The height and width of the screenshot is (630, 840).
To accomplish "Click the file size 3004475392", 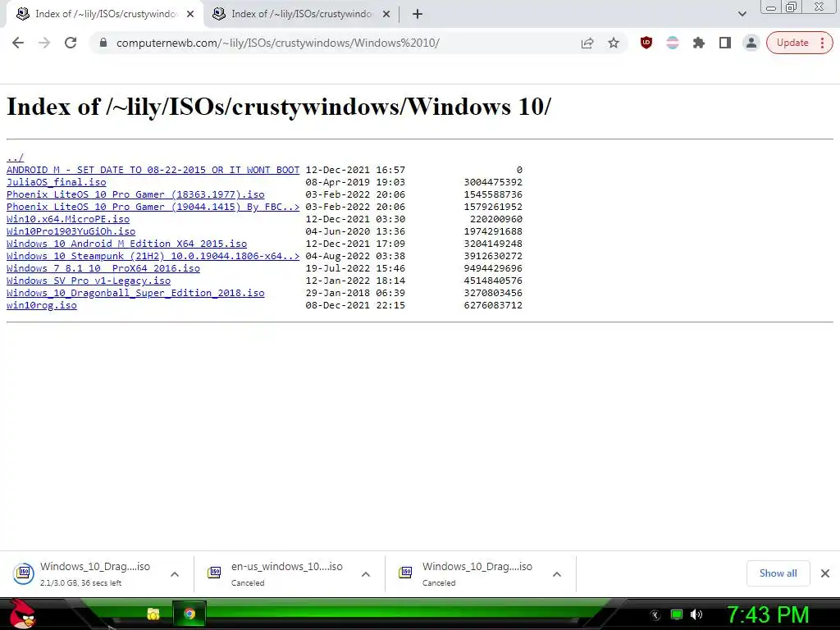I will (x=493, y=182).
